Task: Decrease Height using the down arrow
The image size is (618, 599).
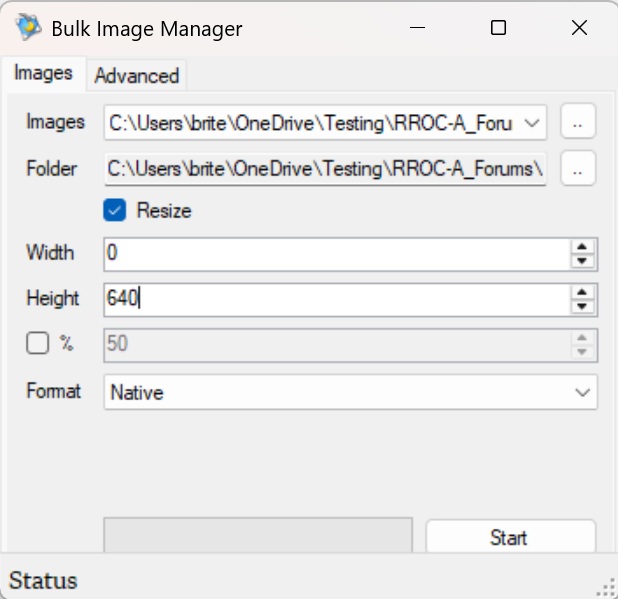Action: click(x=582, y=307)
